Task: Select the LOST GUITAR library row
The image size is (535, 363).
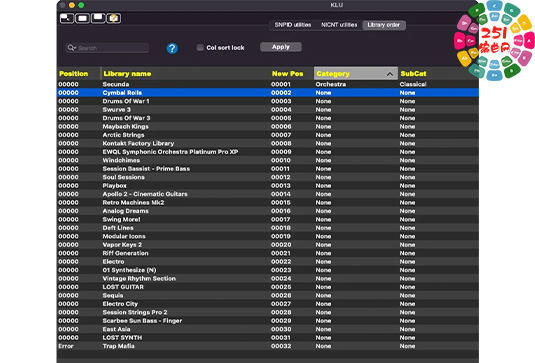Action: (x=268, y=287)
